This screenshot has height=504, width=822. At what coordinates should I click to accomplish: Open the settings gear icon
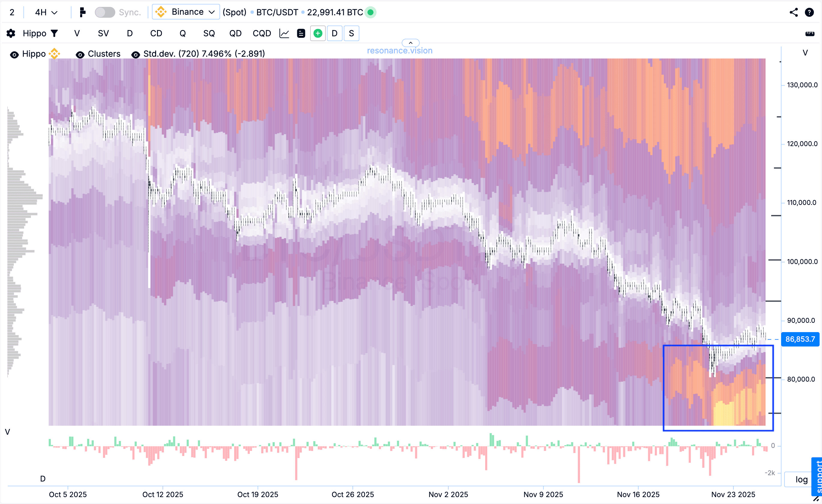11,33
